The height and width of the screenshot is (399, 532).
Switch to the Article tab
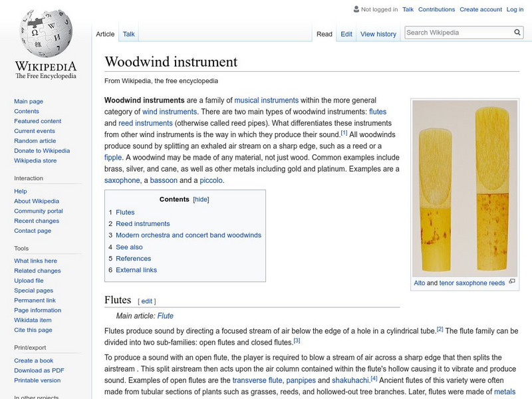click(105, 34)
